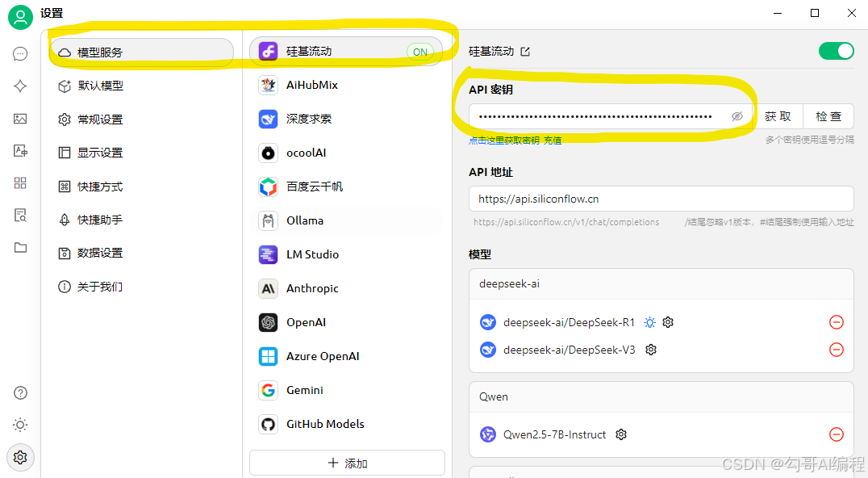This screenshot has height=478, width=868.
Task: Select the Gemini provider
Action: (x=346, y=390)
